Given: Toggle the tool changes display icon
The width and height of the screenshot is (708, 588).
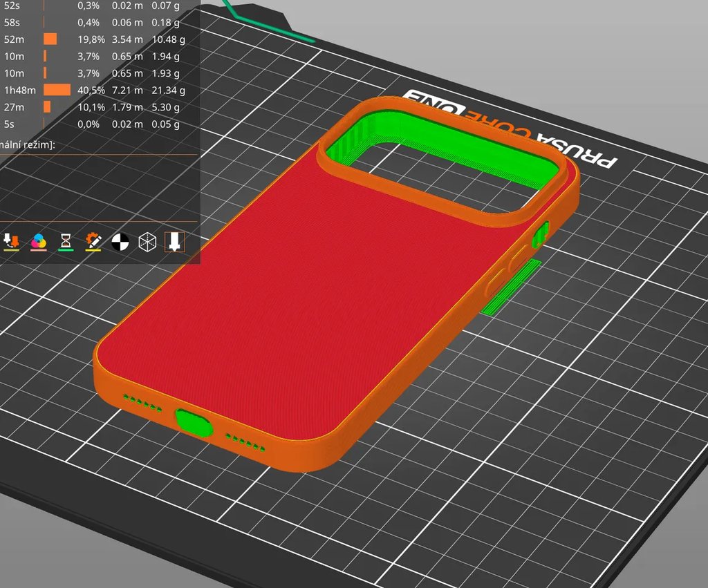Looking at the screenshot, I should 11,241.
